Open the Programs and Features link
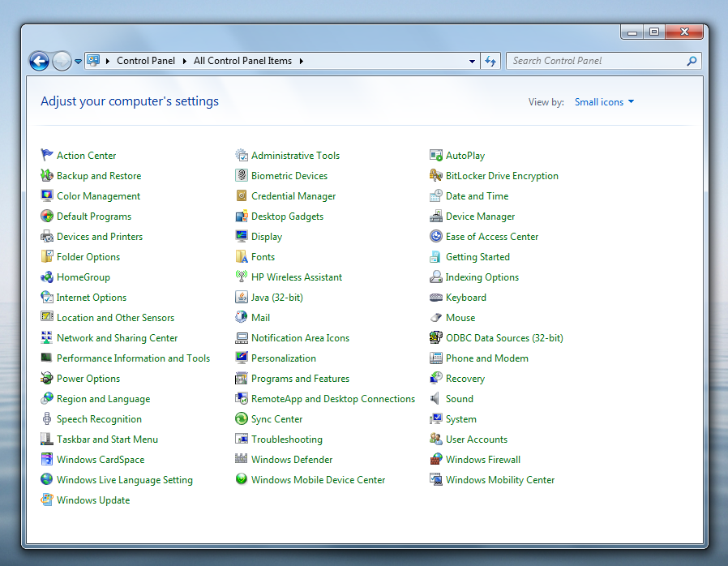This screenshot has height=566, width=728. pyautogui.click(x=300, y=379)
